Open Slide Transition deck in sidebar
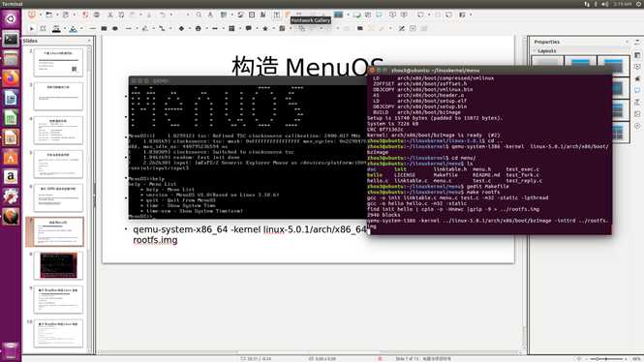The height and width of the screenshot is (362, 644). click(637, 67)
